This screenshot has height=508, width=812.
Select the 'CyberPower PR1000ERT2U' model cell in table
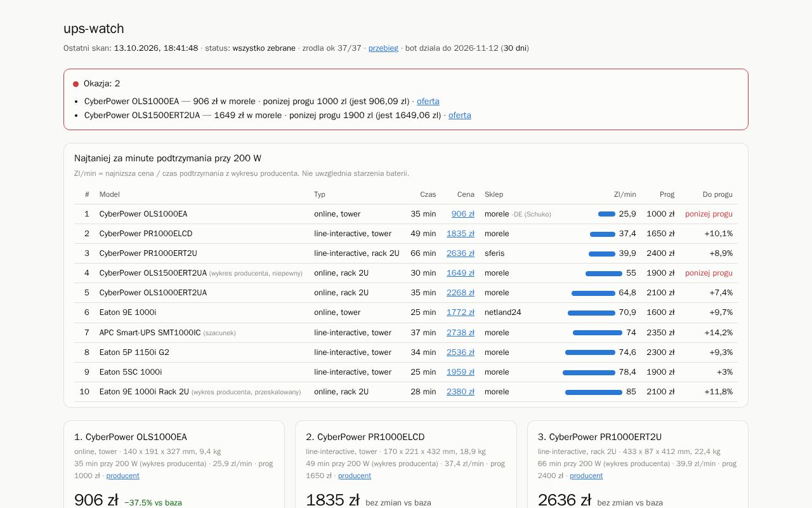148,253
